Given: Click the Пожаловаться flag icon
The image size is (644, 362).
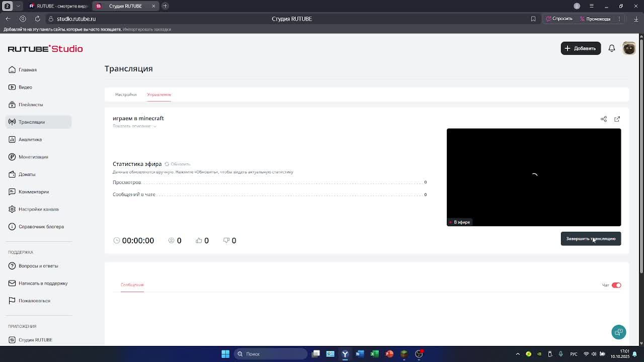Looking at the screenshot, I should pyautogui.click(x=12, y=301).
